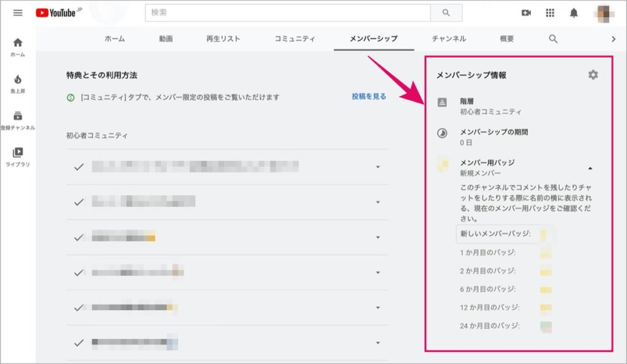Select the 動画 tab
Screen dimensions: 627x364
click(166, 39)
